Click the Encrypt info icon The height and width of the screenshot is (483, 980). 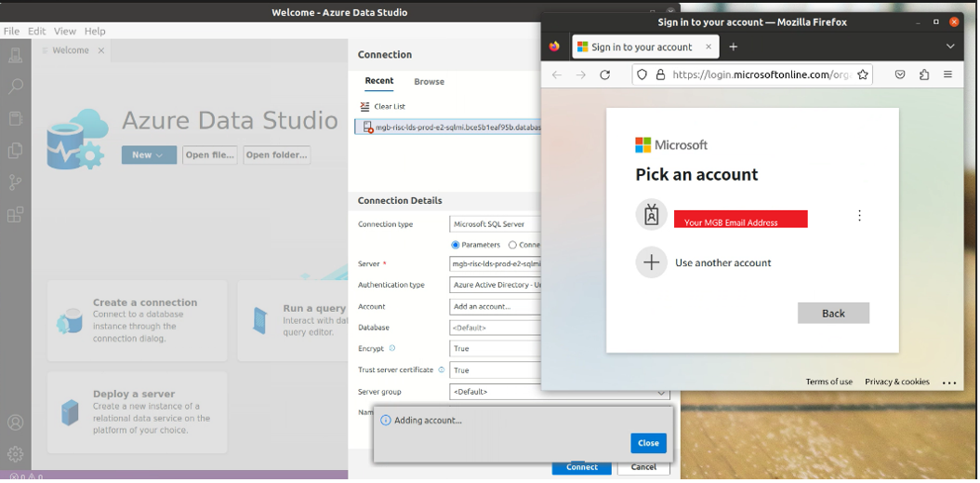click(392, 348)
